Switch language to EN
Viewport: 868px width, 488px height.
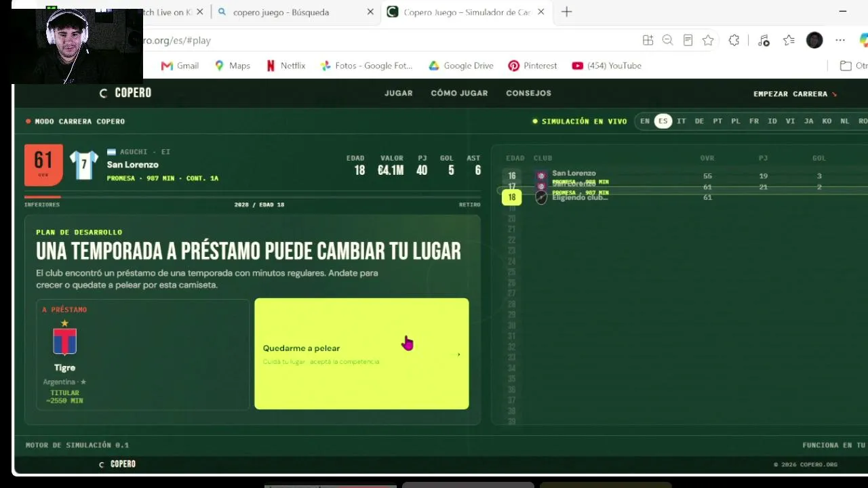point(645,121)
